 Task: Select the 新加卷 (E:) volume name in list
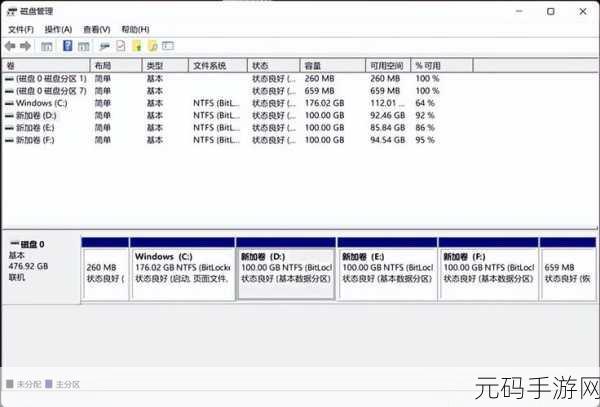[35, 128]
